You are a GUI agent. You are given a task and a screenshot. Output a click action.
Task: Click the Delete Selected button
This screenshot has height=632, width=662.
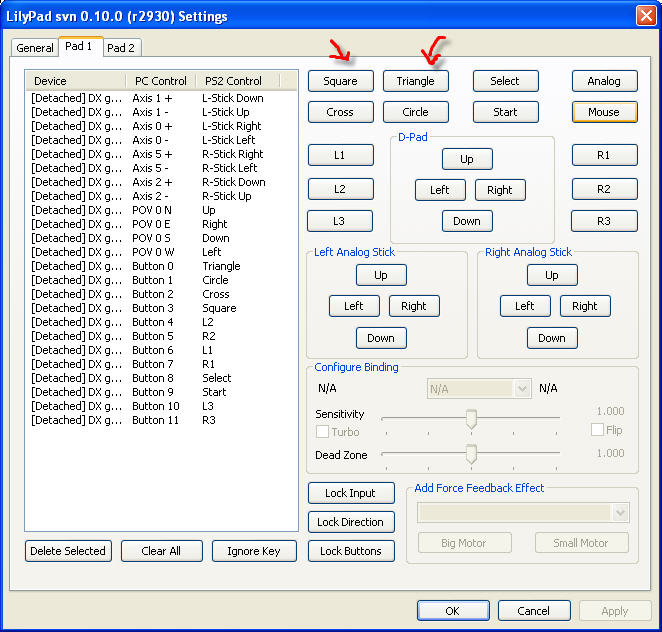click(x=68, y=551)
